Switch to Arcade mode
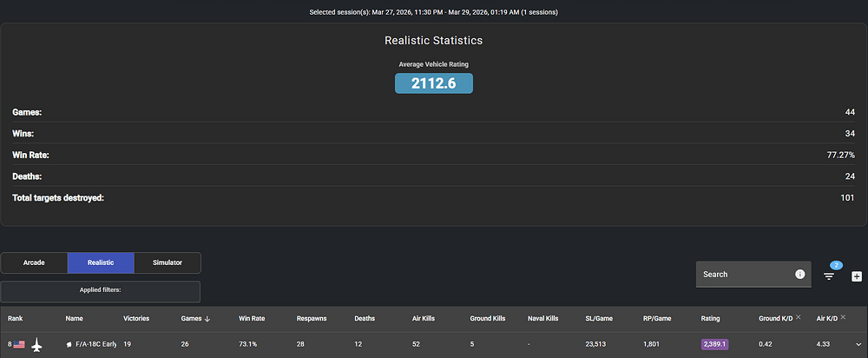Screen dimensions: 868x358 coord(34,262)
